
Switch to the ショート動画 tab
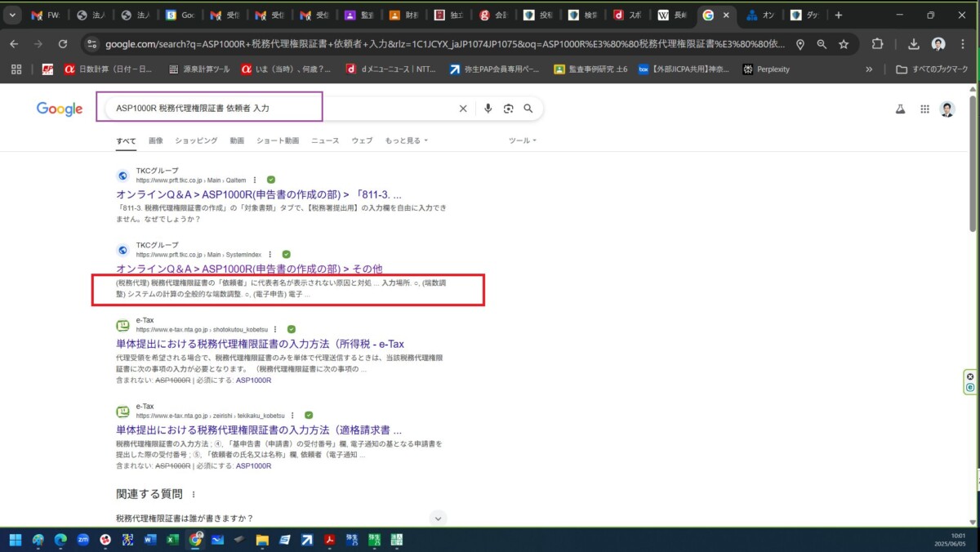click(278, 140)
